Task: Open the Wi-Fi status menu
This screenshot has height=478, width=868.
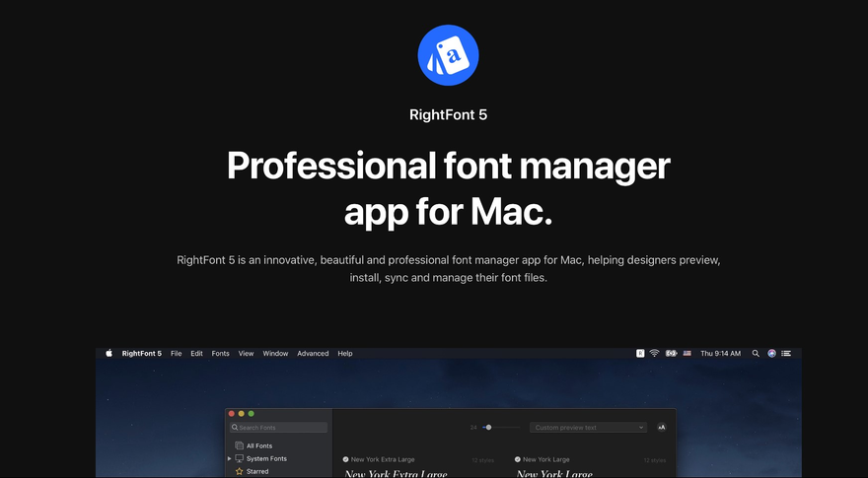Action: click(x=654, y=353)
